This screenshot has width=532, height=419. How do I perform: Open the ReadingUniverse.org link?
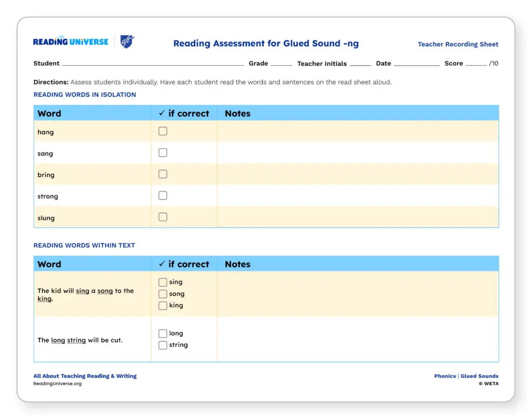[57, 384]
